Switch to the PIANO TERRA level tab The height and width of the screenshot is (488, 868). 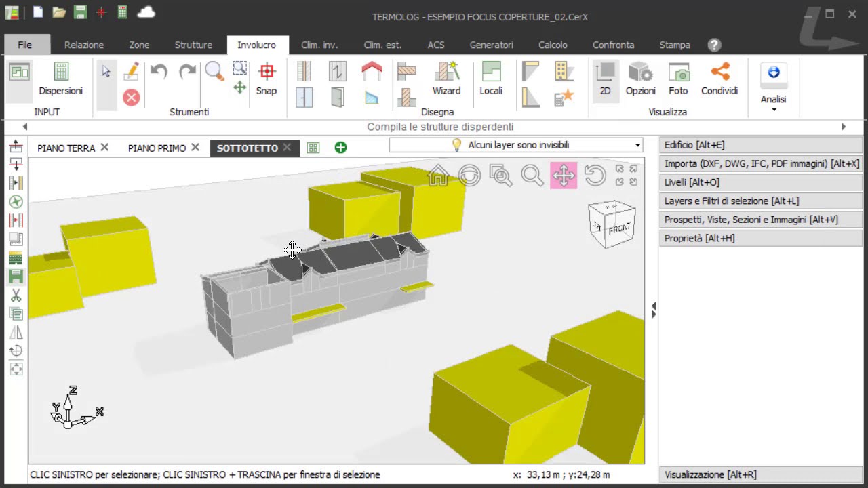pos(66,148)
